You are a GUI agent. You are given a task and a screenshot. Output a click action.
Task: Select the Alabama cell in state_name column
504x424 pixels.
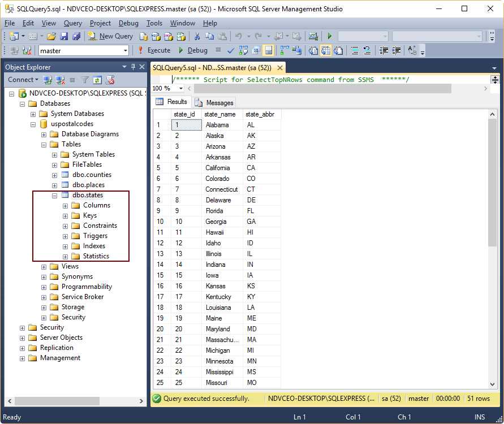(x=222, y=125)
